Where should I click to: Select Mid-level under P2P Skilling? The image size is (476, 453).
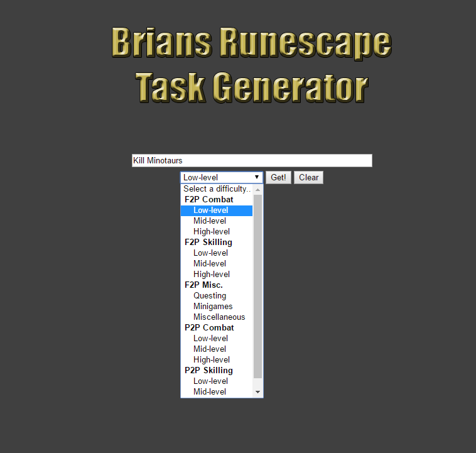point(217,392)
